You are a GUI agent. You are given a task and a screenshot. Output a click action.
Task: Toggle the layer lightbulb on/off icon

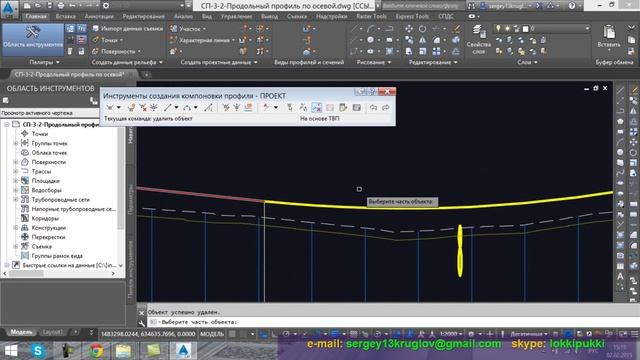pos(498,29)
